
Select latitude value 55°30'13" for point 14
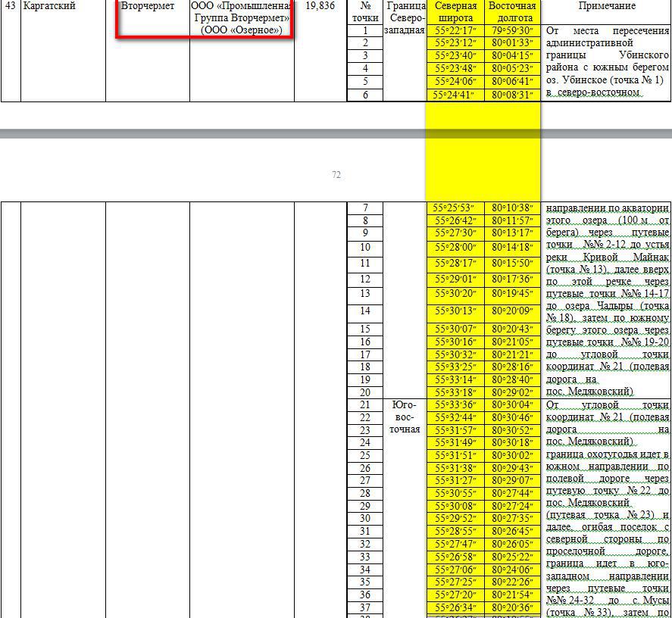tap(455, 311)
